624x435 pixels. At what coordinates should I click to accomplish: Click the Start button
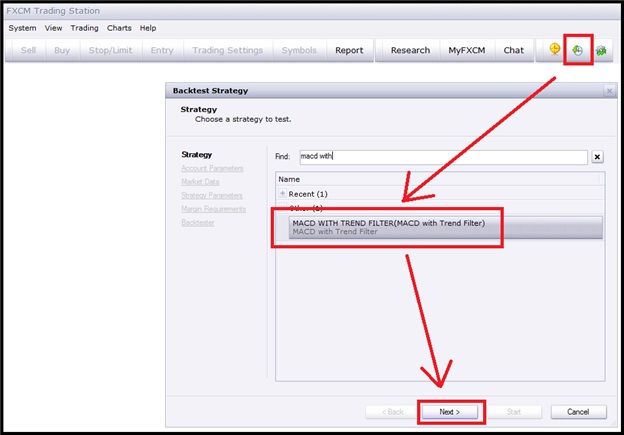coord(514,412)
